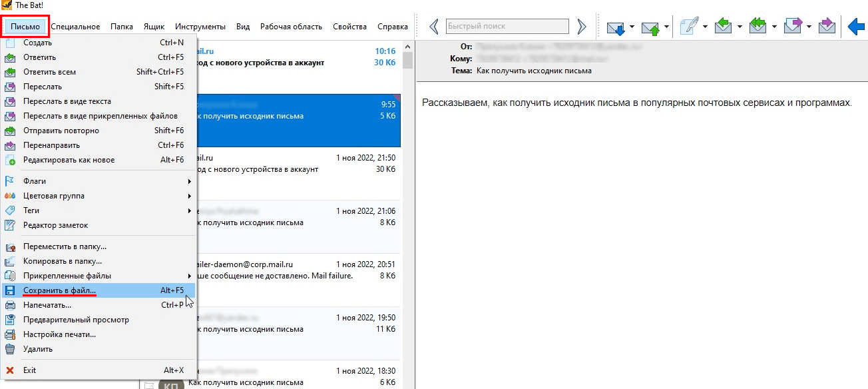Click the quill icon to create a message
Screen dimensions: 868x389
pyautogui.click(x=690, y=27)
